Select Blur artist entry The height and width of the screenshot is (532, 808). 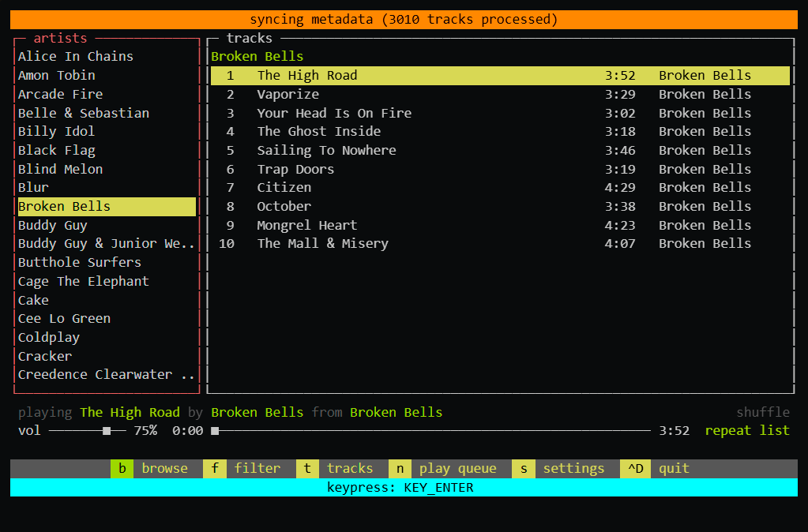click(x=107, y=187)
